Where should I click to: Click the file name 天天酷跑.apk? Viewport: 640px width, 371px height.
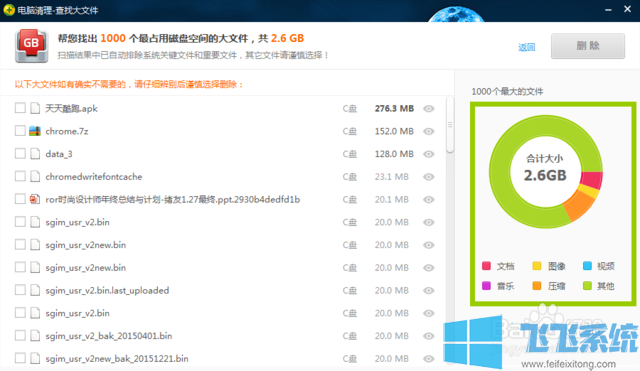(x=71, y=109)
